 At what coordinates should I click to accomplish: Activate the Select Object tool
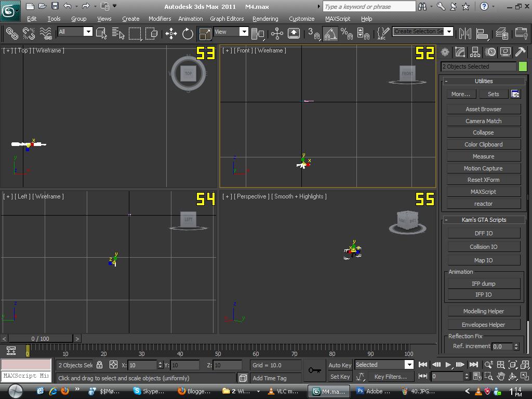(x=101, y=33)
